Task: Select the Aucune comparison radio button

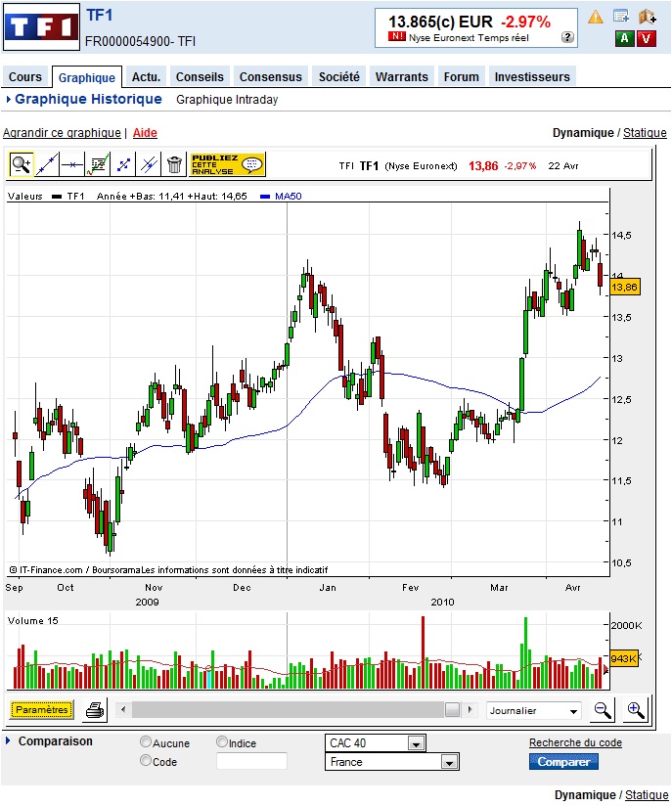Action: point(146,741)
